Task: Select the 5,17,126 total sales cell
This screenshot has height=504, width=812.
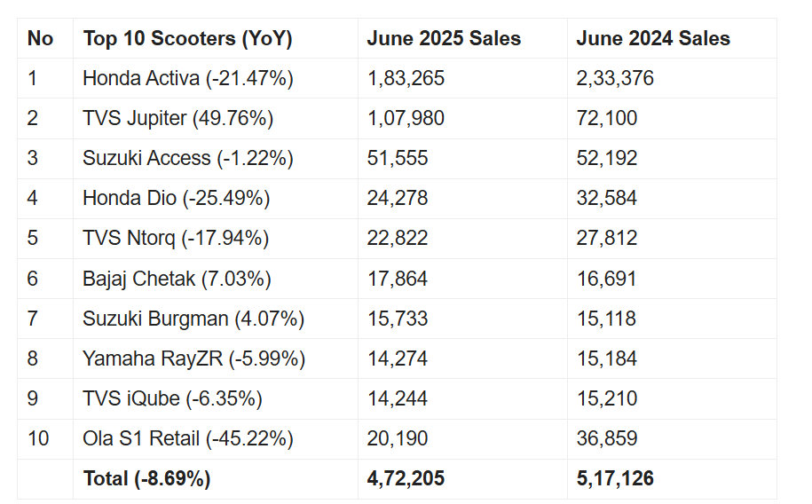Action: [x=615, y=479]
